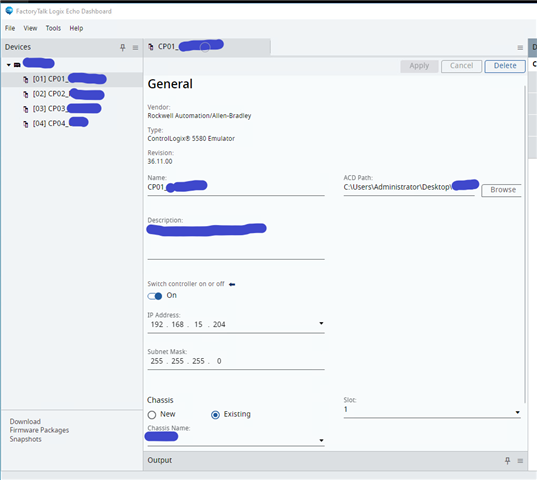This screenshot has width=537, height=480.
Task: Click the General heading
Action: (170, 84)
